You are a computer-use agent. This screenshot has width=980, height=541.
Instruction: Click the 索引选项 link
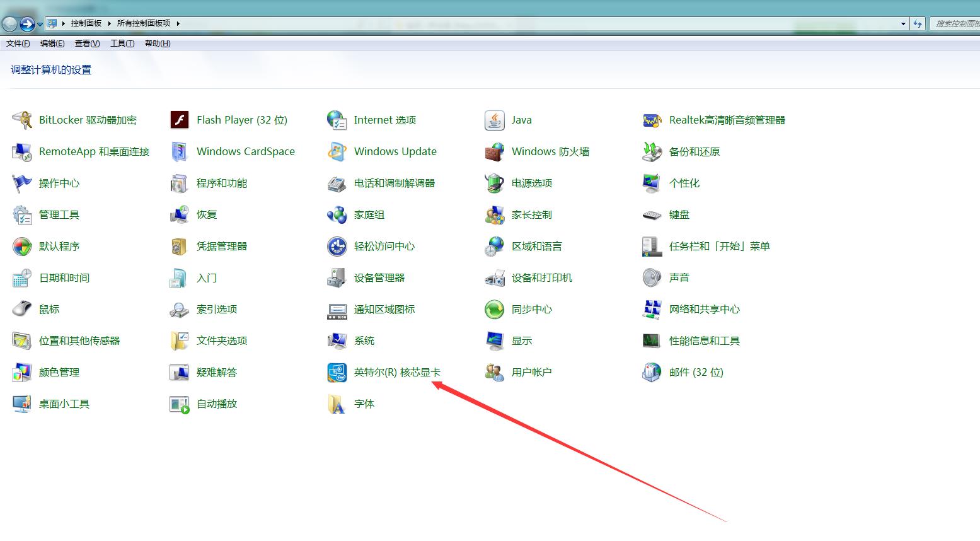pos(217,309)
